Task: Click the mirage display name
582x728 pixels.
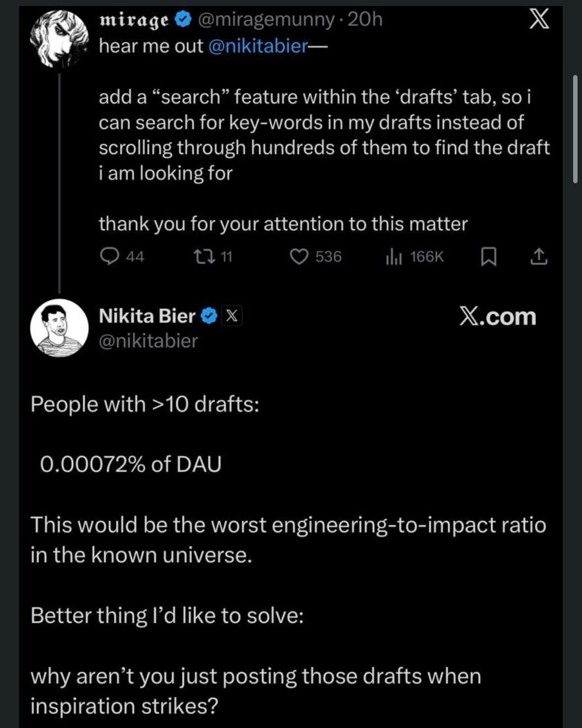Action: click(134, 20)
